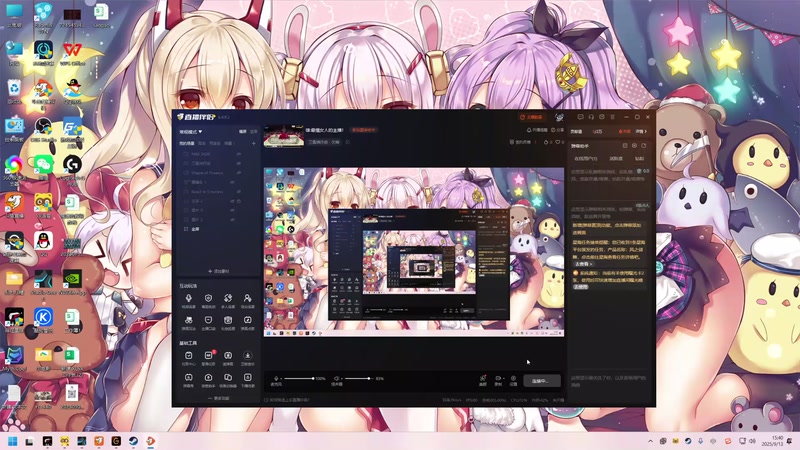
Task: Open the 任务中心 task center icon
Action: pos(188,358)
